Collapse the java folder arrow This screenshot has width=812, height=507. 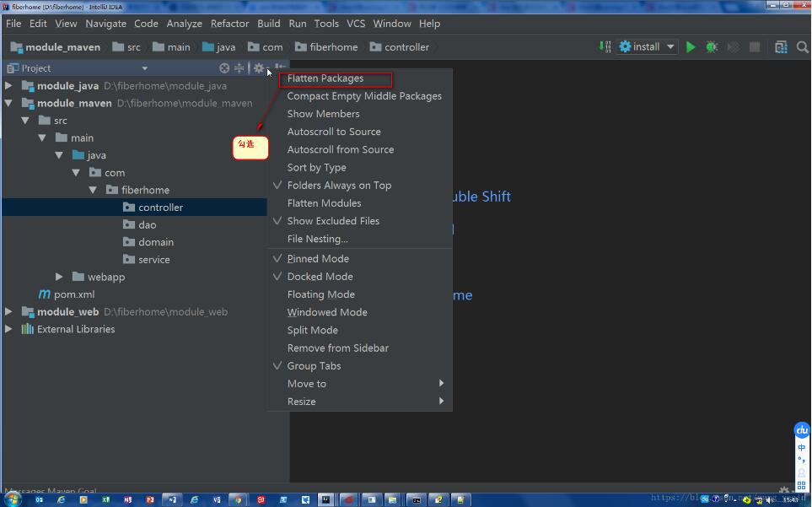click(x=59, y=155)
